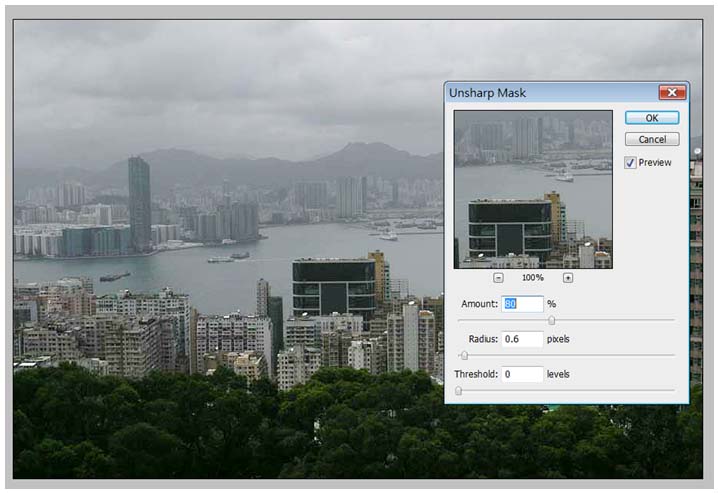Click the dark glass building in preview
This screenshot has width=718, height=493.
tap(509, 227)
